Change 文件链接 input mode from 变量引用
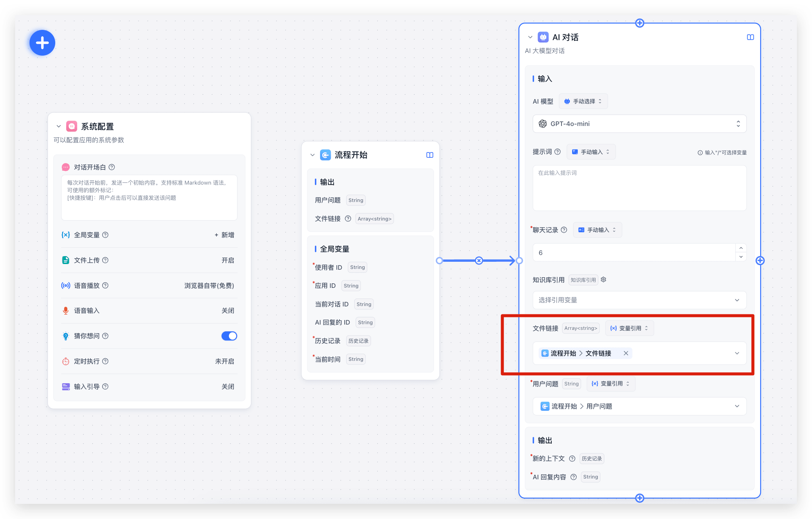The height and width of the screenshot is (519, 812). tap(629, 328)
